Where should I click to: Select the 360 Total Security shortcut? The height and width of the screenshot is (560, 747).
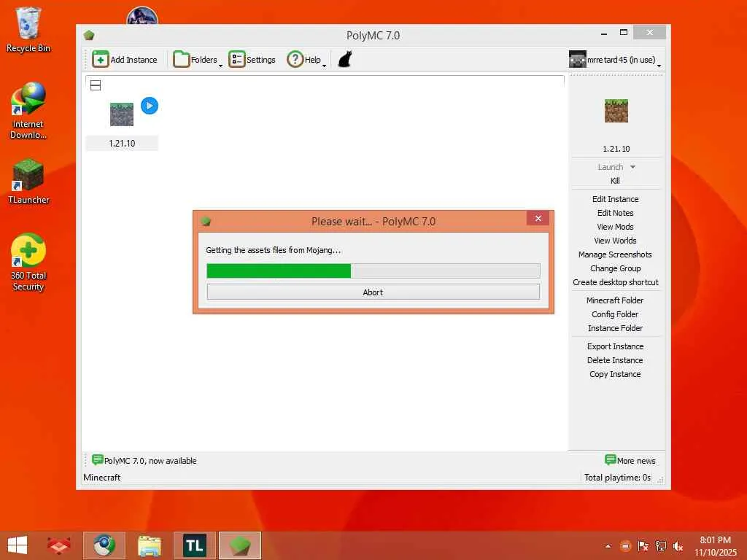click(28, 262)
